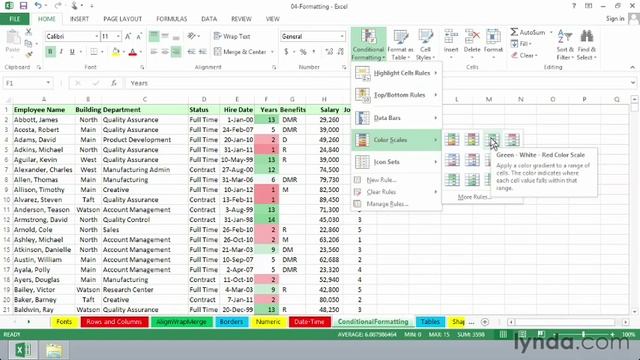Open the FORMULAS ribbon tab
The image size is (640, 360).
171,19
